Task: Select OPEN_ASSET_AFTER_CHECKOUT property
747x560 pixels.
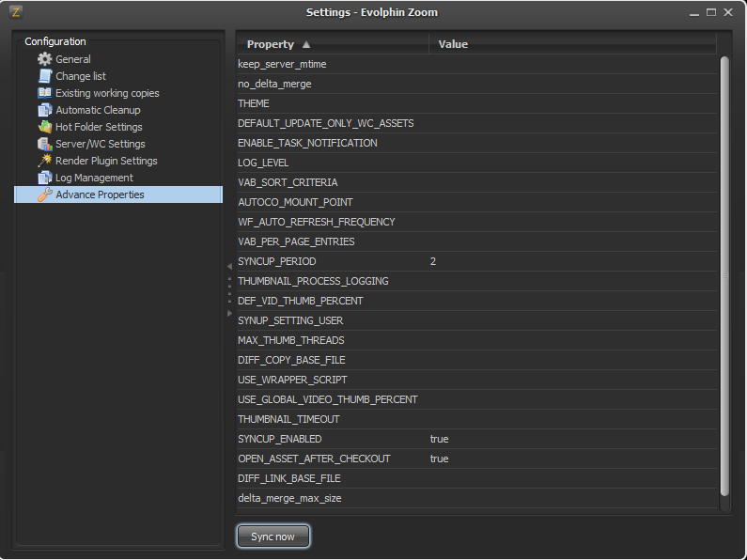Action: coord(476,459)
